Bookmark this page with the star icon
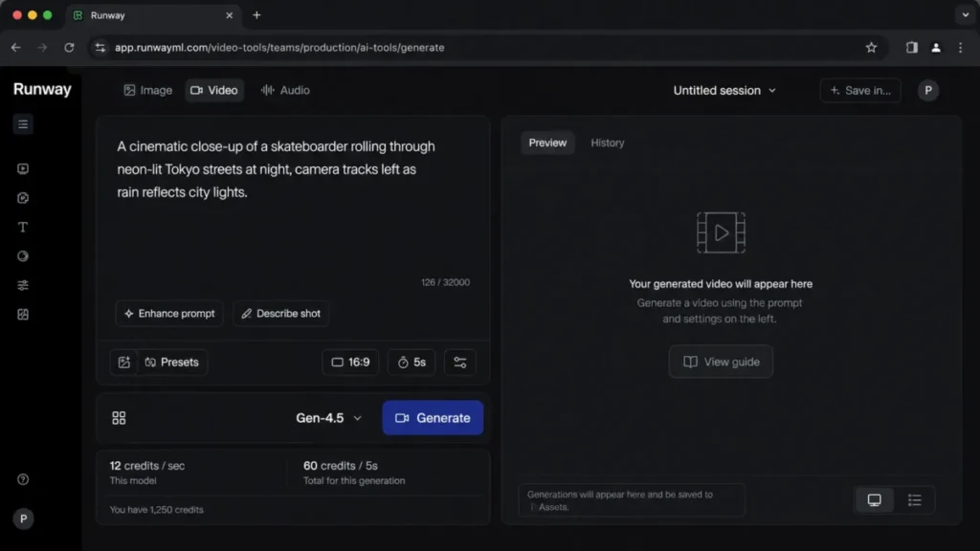The height and width of the screenshot is (551, 980). click(x=871, y=48)
